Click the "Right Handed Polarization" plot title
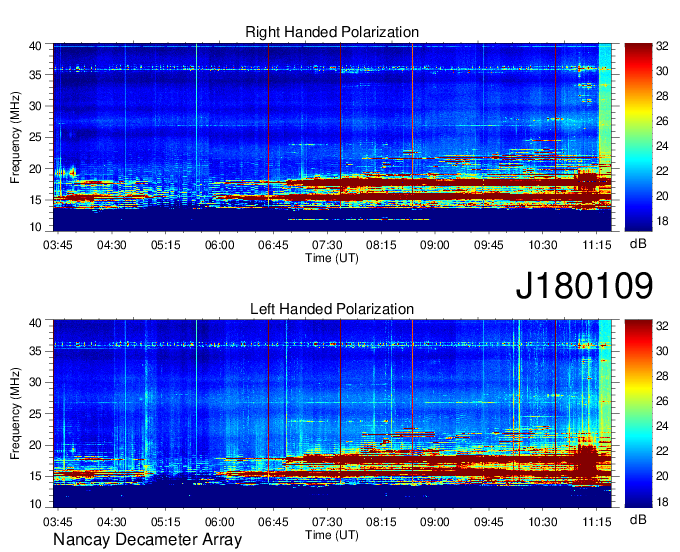 332,32
